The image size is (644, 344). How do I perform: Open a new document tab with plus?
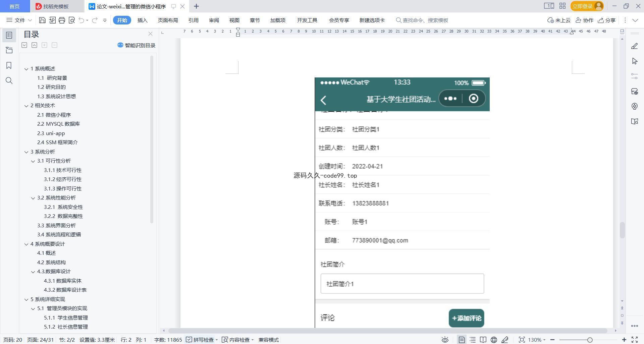[x=196, y=6]
